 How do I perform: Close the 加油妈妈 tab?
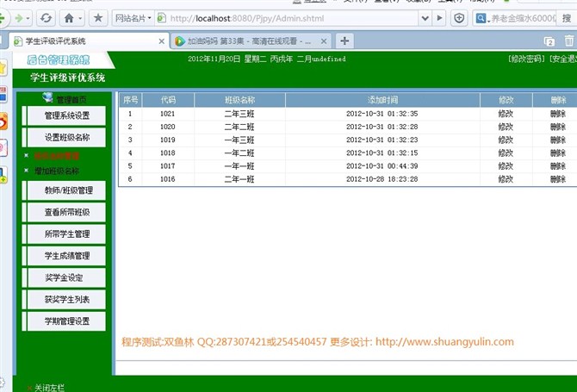[x=324, y=41]
